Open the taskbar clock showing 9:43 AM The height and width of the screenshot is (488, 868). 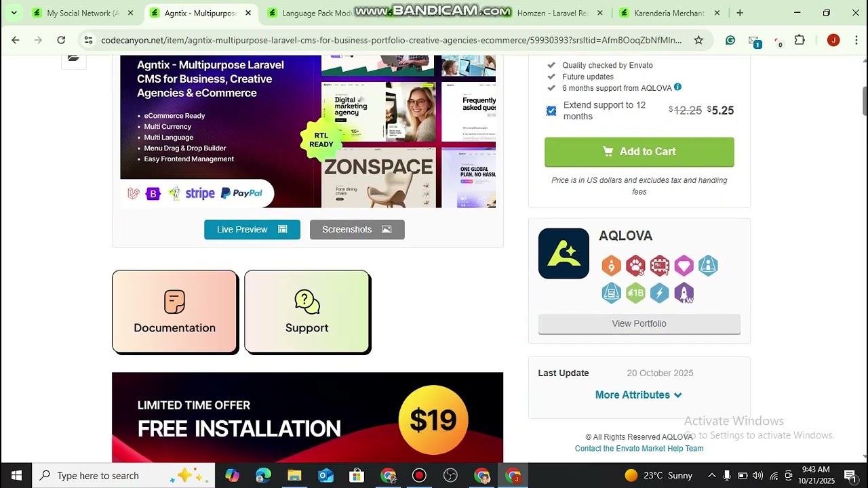coord(816,475)
